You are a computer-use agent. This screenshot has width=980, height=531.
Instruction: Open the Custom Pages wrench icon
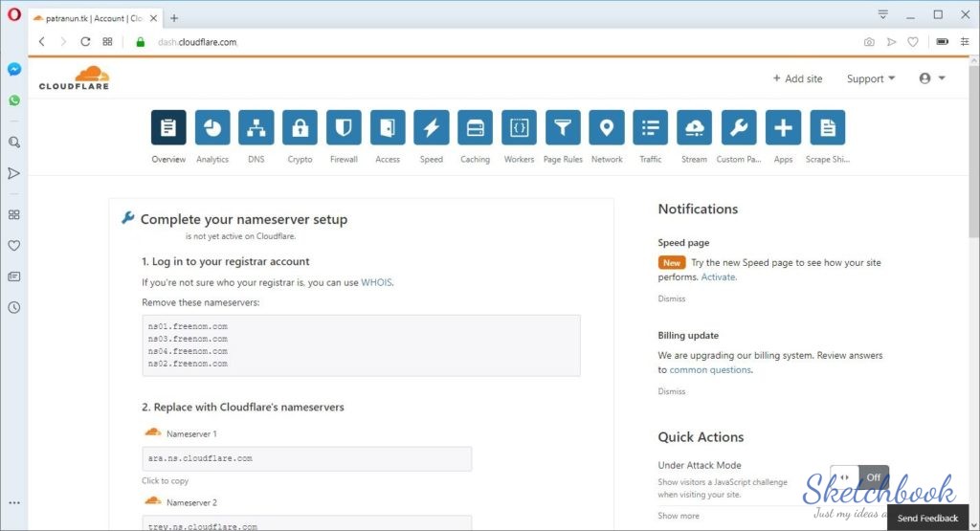pos(739,127)
